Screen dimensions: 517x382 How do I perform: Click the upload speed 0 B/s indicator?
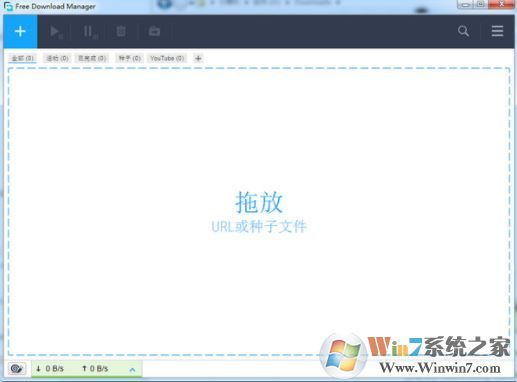[95, 369]
